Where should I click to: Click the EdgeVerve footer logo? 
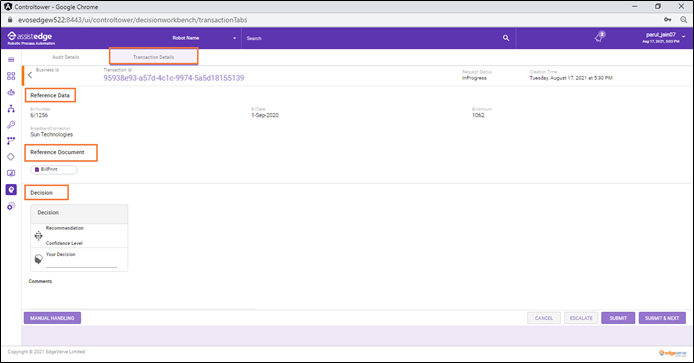point(672,353)
